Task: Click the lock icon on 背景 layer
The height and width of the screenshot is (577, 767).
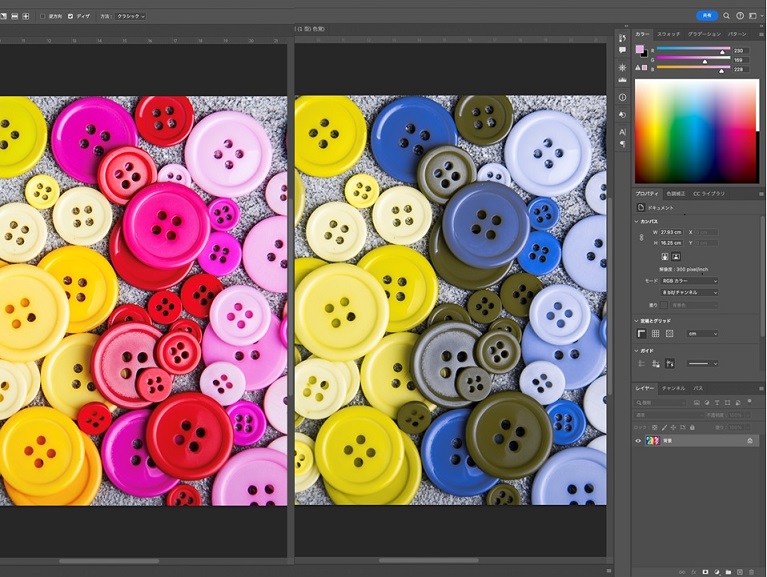Action: pos(750,441)
